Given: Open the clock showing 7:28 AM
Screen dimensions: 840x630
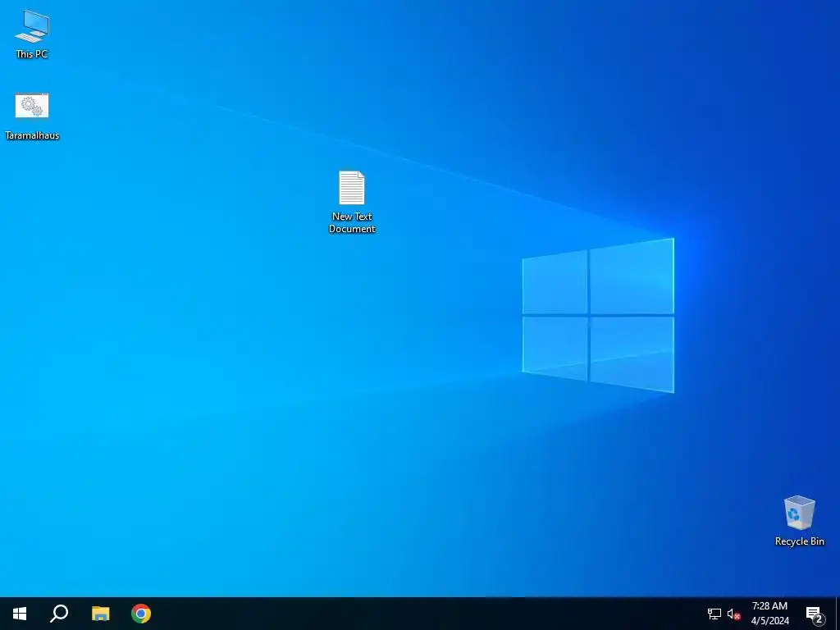Looking at the screenshot, I should point(769,614).
